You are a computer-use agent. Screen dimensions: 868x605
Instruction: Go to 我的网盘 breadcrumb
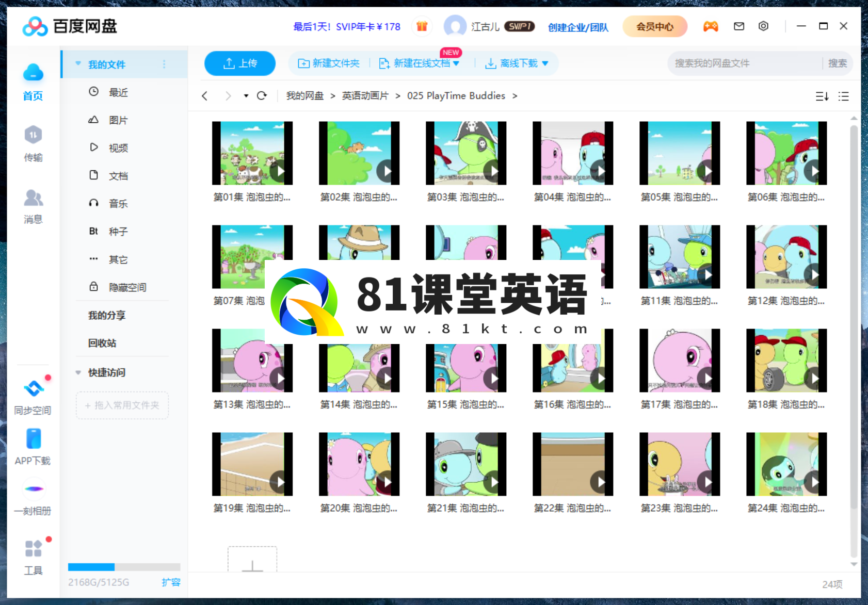(x=305, y=96)
